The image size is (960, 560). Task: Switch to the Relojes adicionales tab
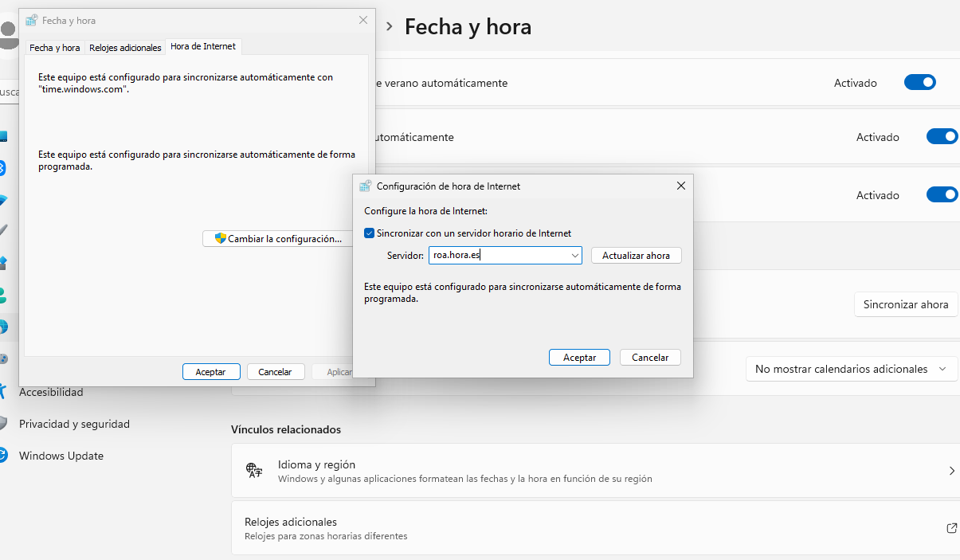(125, 48)
